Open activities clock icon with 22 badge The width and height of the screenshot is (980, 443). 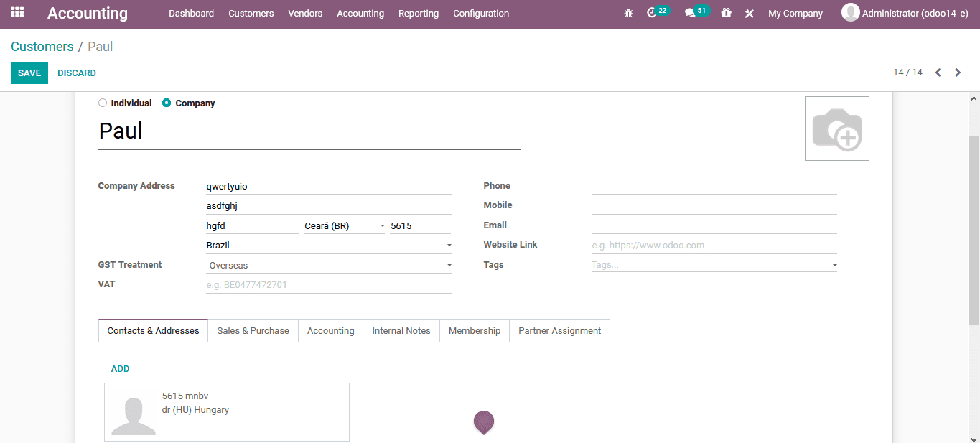pos(658,12)
